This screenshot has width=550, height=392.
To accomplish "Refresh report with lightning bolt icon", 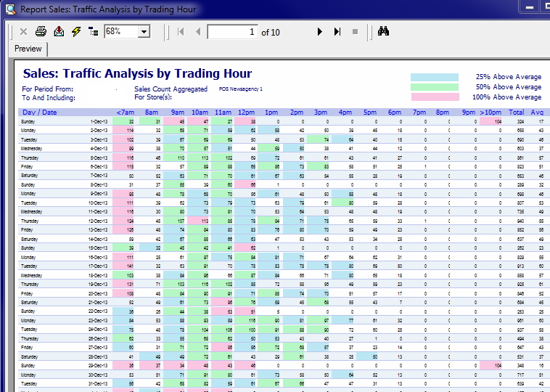I will point(76,32).
